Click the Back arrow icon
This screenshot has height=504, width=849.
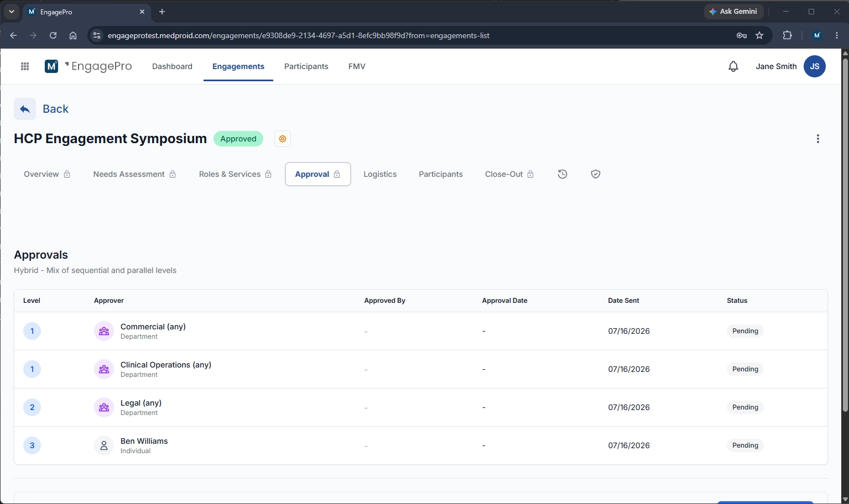25,109
